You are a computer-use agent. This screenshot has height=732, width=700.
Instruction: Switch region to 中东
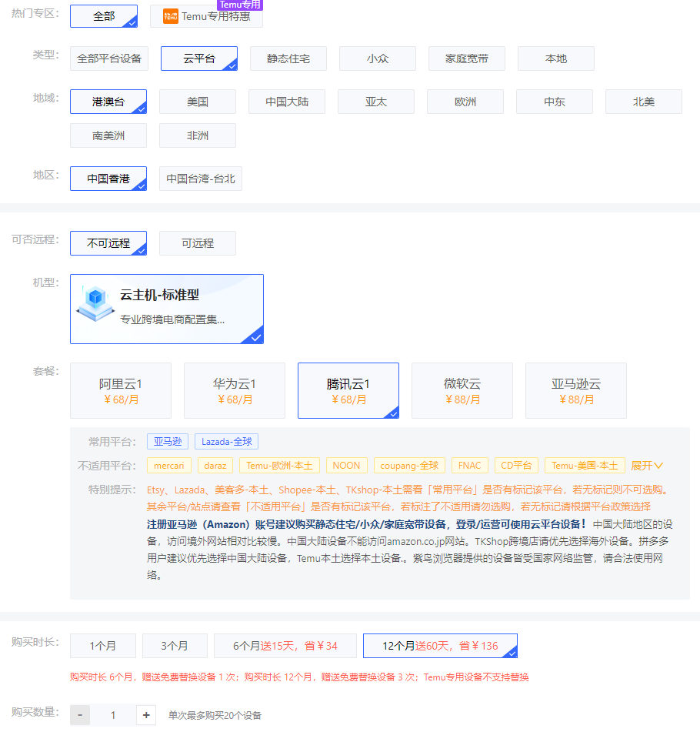tap(555, 102)
